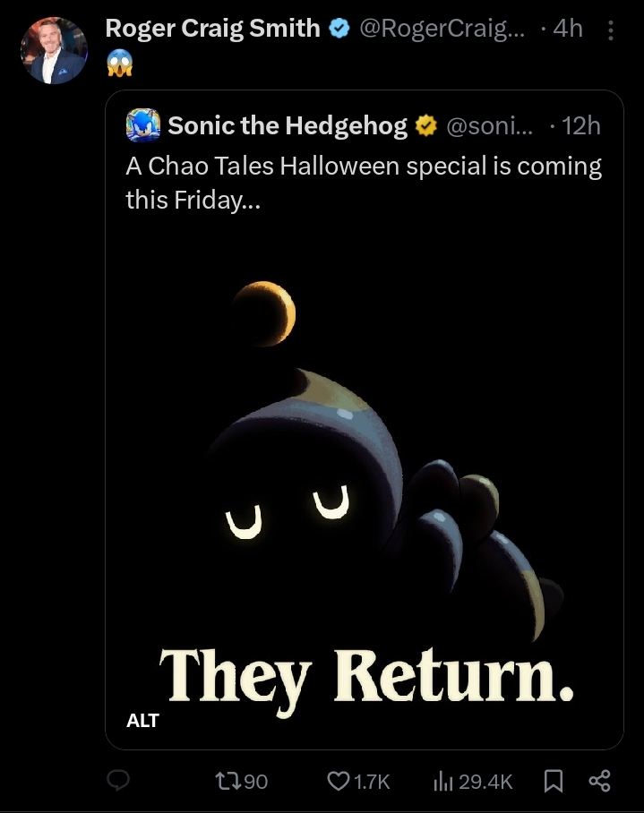Bookmark this post
The width and height of the screenshot is (644, 813).
554,781
